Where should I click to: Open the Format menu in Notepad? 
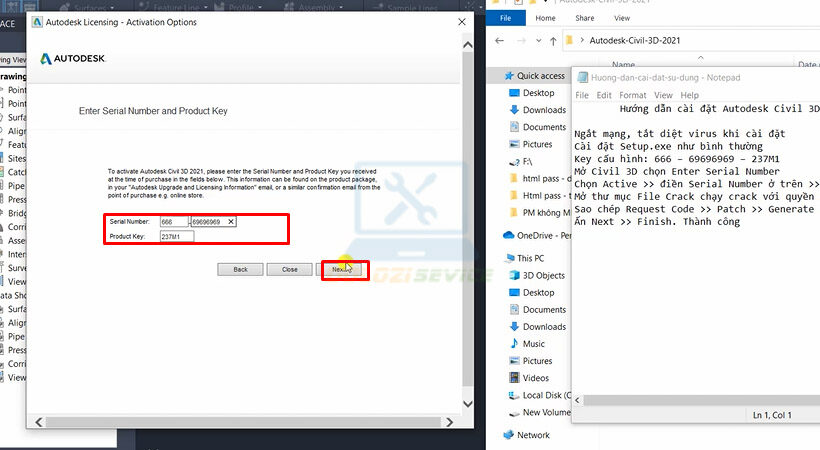pyautogui.click(x=632, y=95)
